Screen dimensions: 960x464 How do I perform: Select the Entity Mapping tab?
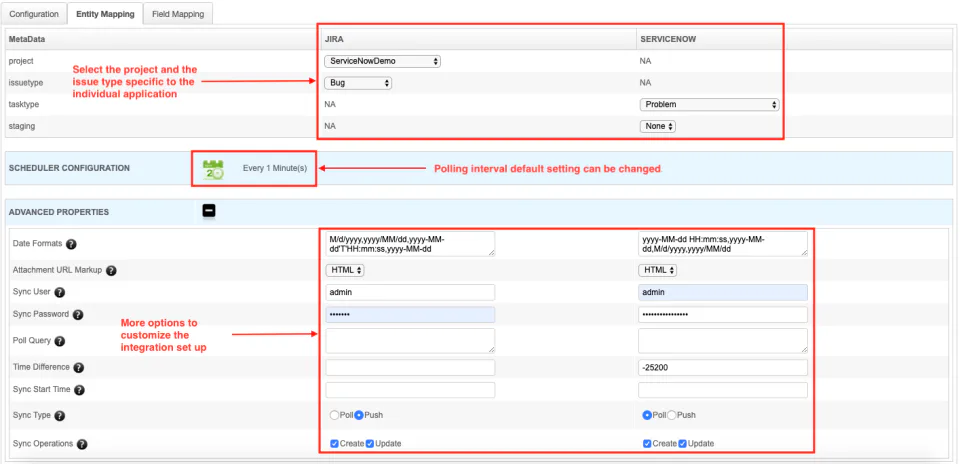[105, 13]
